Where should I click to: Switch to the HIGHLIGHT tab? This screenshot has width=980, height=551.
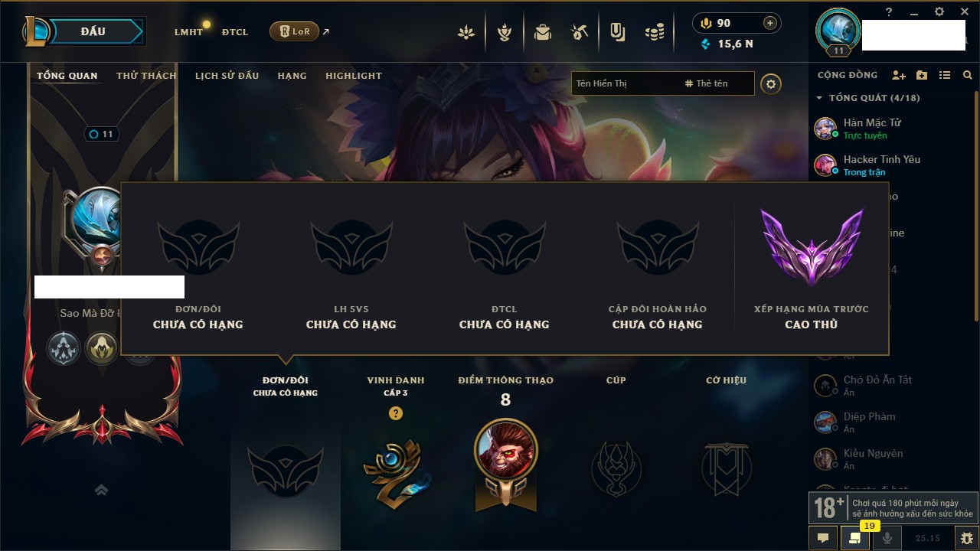point(354,76)
